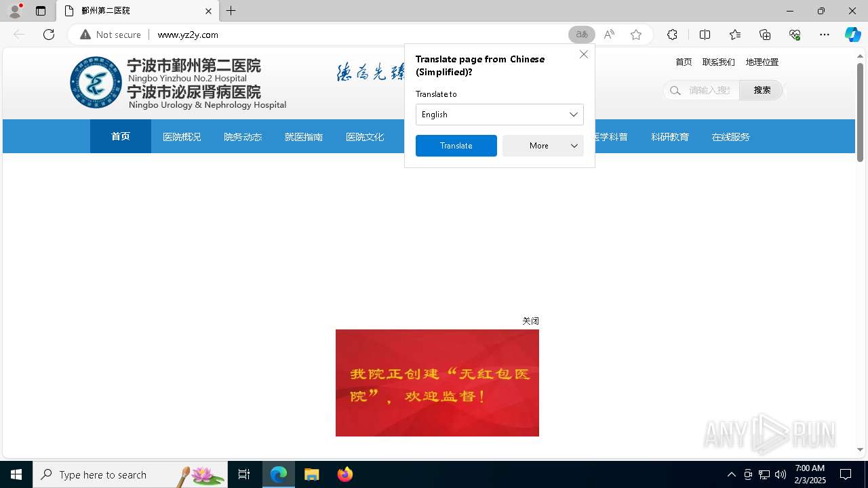Screen dimensions: 868x488
Task: Select the 首页 navigation tab
Action: coord(121,136)
